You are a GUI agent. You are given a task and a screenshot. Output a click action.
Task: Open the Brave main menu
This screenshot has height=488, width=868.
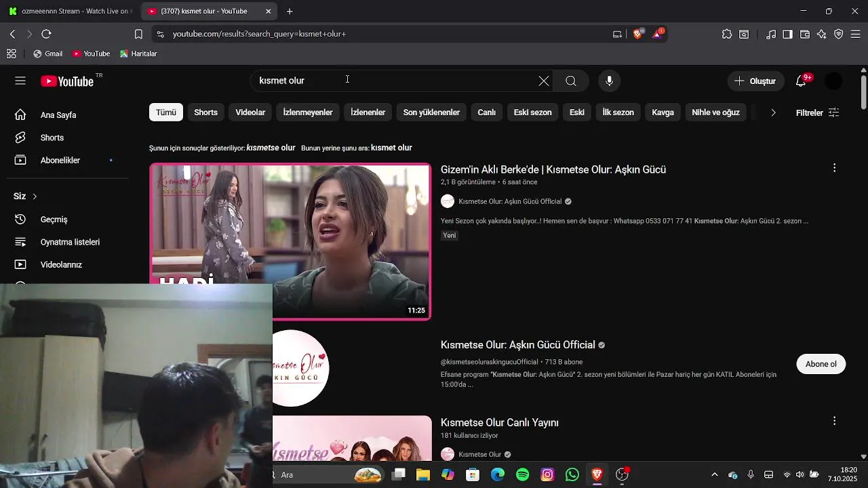coord(856,34)
